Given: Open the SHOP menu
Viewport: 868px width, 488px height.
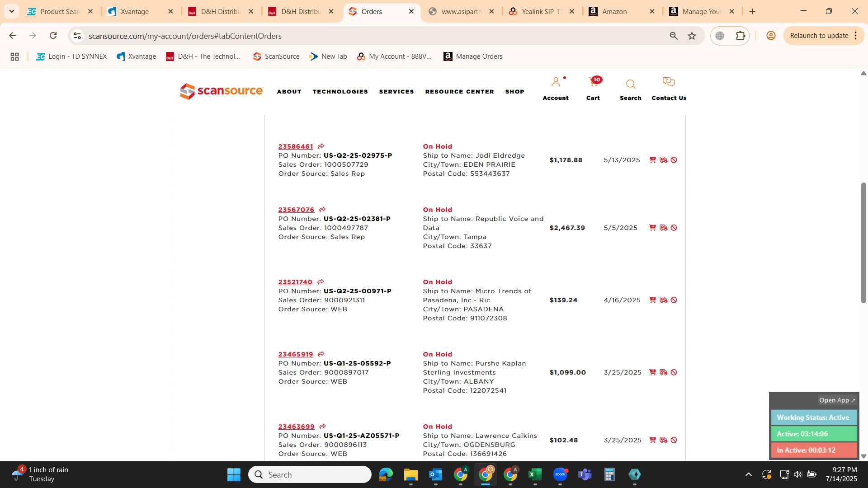Looking at the screenshot, I should tap(515, 92).
